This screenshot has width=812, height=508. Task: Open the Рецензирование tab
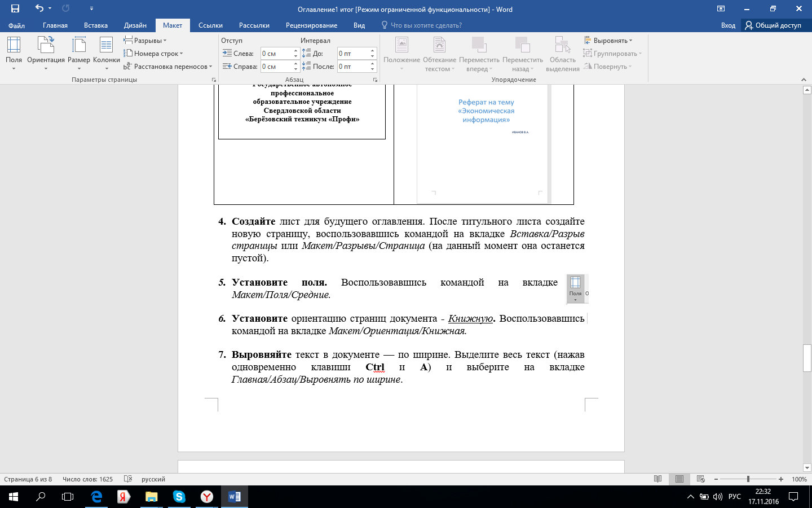pos(311,25)
